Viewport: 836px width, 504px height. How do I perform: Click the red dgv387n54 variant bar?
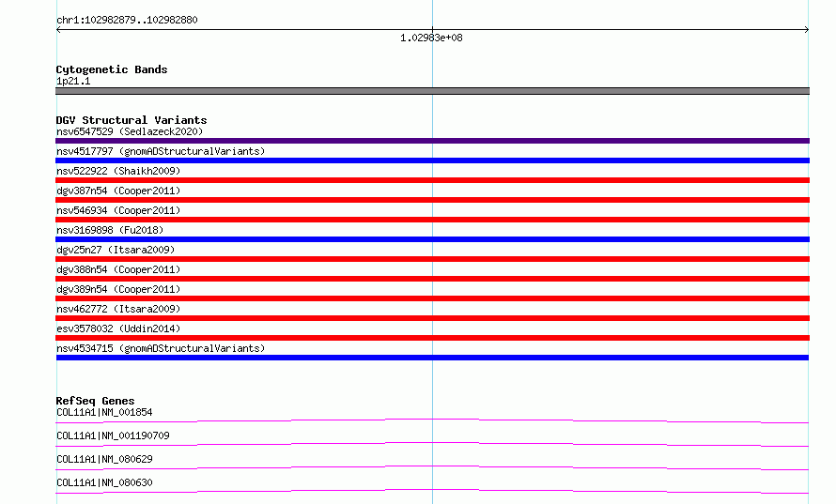432,200
